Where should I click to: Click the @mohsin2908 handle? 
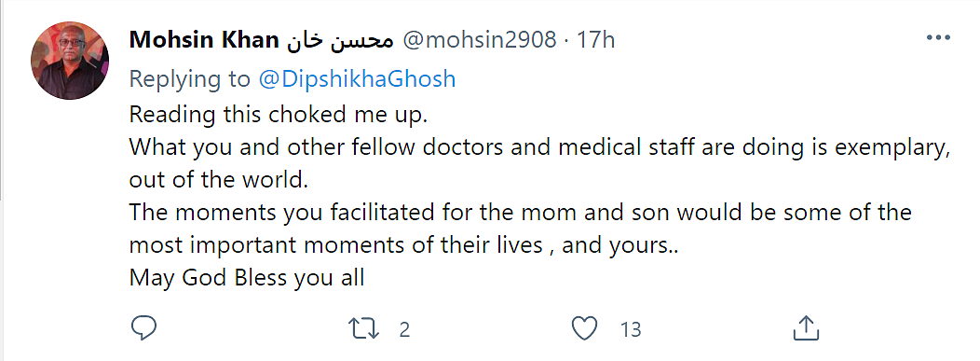[x=480, y=41]
